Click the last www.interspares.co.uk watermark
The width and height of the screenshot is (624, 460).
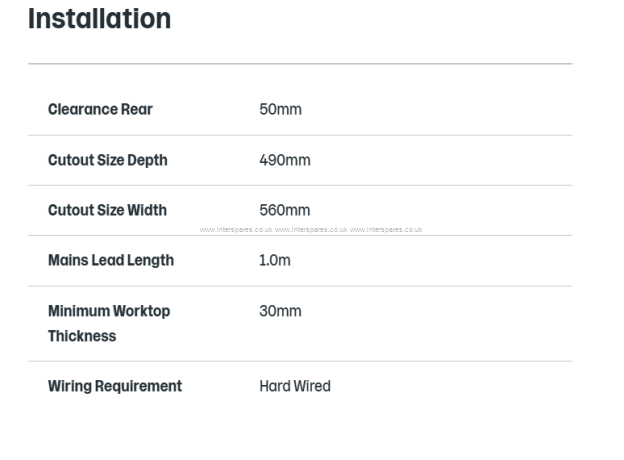click(x=386, y=230)
